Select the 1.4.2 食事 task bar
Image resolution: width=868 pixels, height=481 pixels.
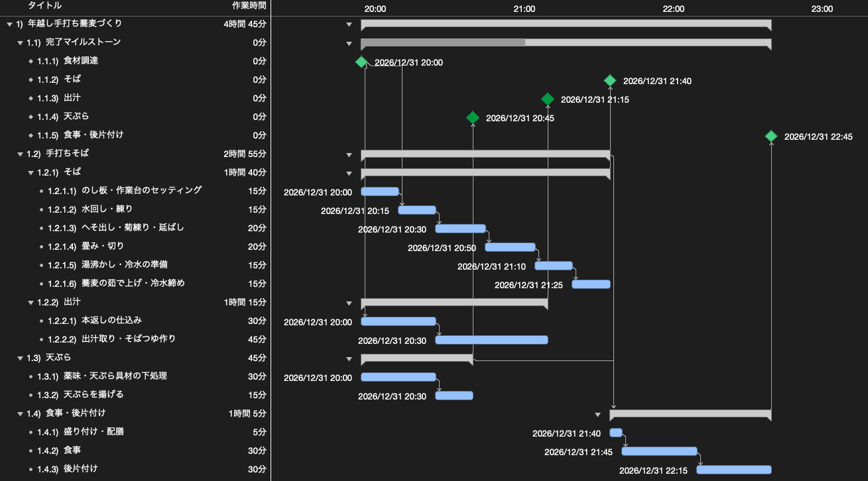(660, 451)
